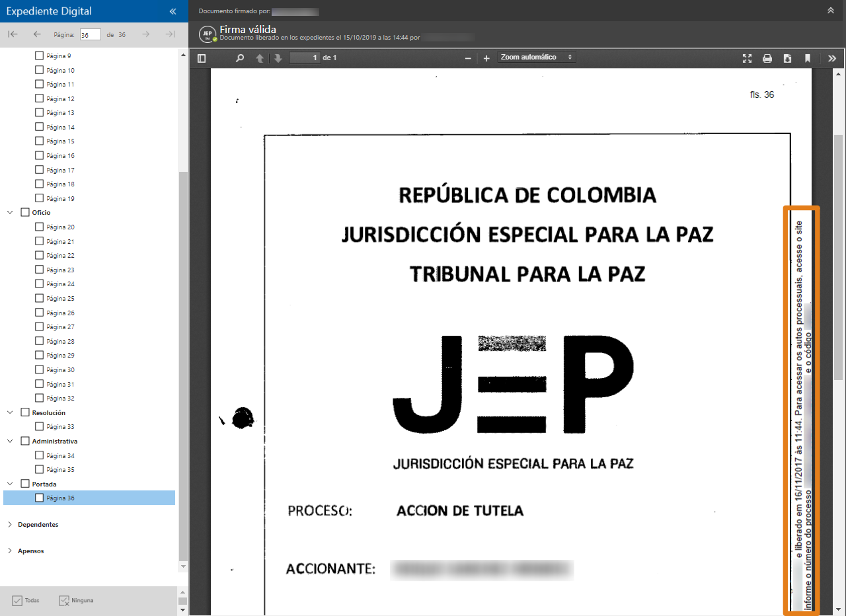This screenshot has height=616, width=846.
Task: Check the Portada group checkbox
Action: 25,484
